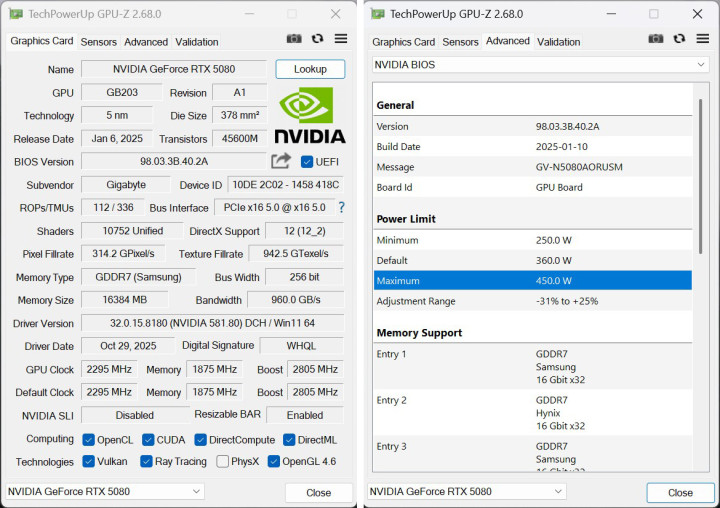
Task: Open the NVIDIA BIOS dropdown
Action: tap(540, 65)
